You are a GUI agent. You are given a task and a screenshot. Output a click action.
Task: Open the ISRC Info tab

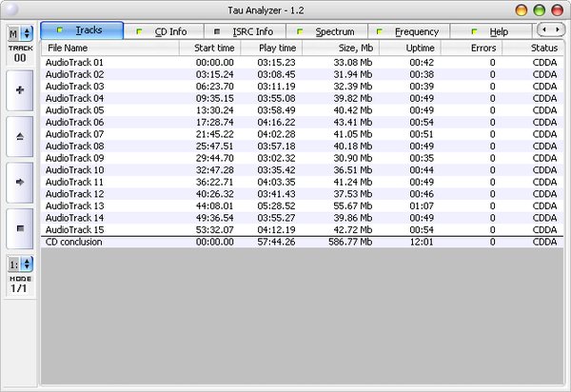coord(246,31)
